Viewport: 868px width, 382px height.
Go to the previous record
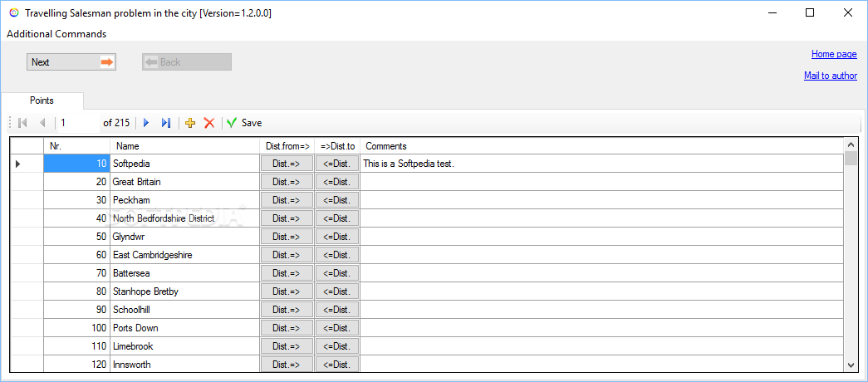42,123
